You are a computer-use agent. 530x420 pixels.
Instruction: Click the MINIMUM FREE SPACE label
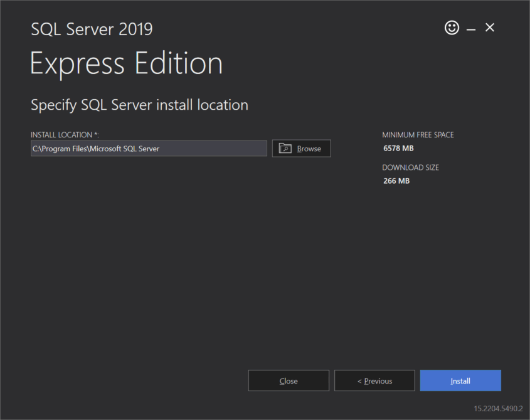point(418,135)
